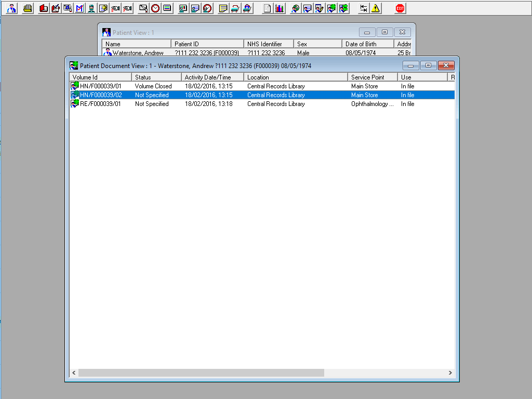Click the red book with pen icon
Image resolution: width=532 pixels, height=399 pixels.
pos(55,8)
